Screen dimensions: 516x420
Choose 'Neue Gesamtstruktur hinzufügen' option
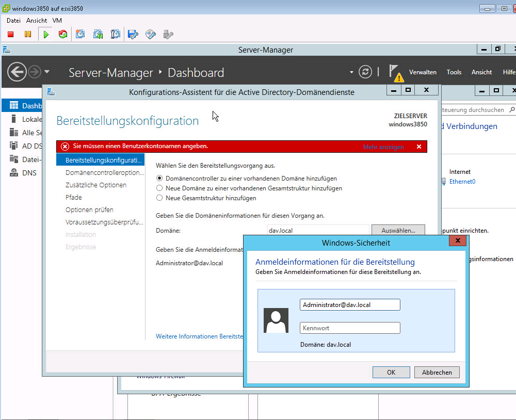(159, 198)
